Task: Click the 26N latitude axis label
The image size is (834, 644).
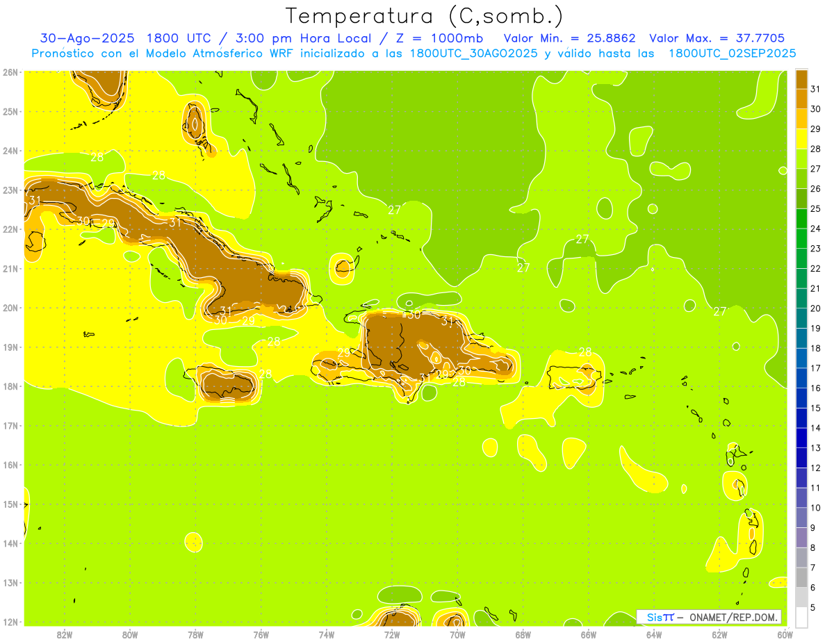Action: click(10, 72)
